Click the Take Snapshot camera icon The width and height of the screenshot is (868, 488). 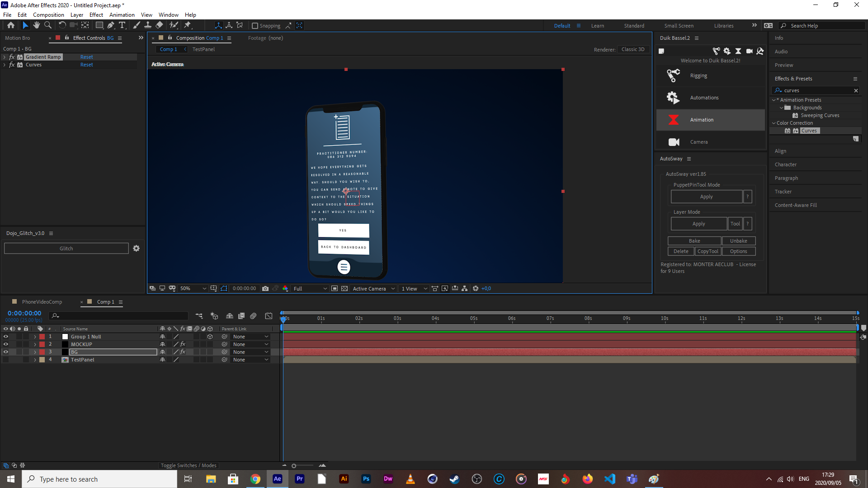(265, 288)
